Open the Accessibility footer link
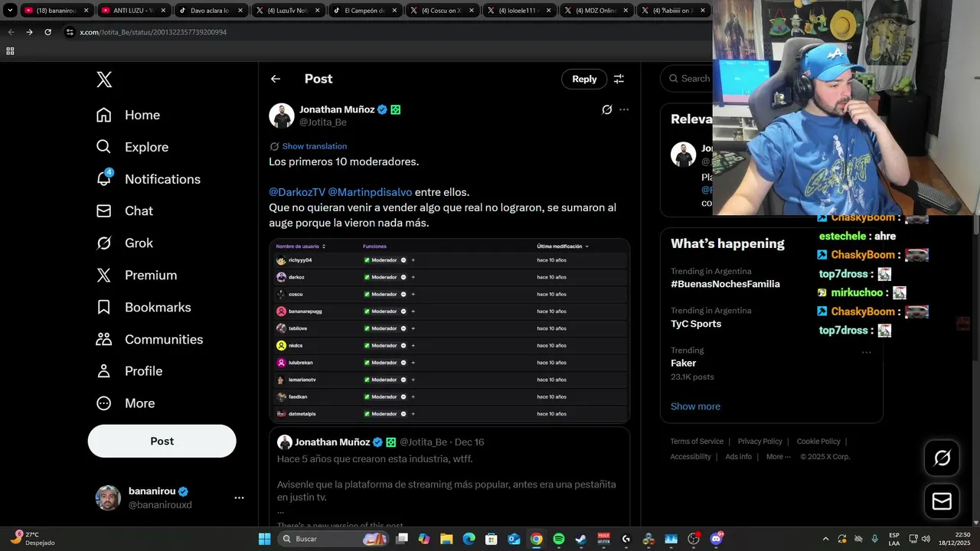Viewport: 980px width, 551px height. click(x=691, y=457)
